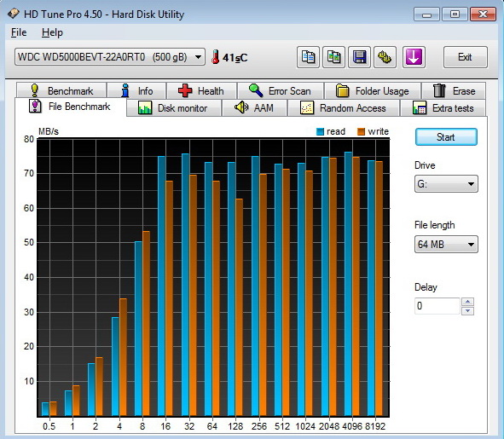Image resolution: width=504 pixels, height=439 pixels.
Task: Open the options gears icon
Action: [x=385, y=57]
